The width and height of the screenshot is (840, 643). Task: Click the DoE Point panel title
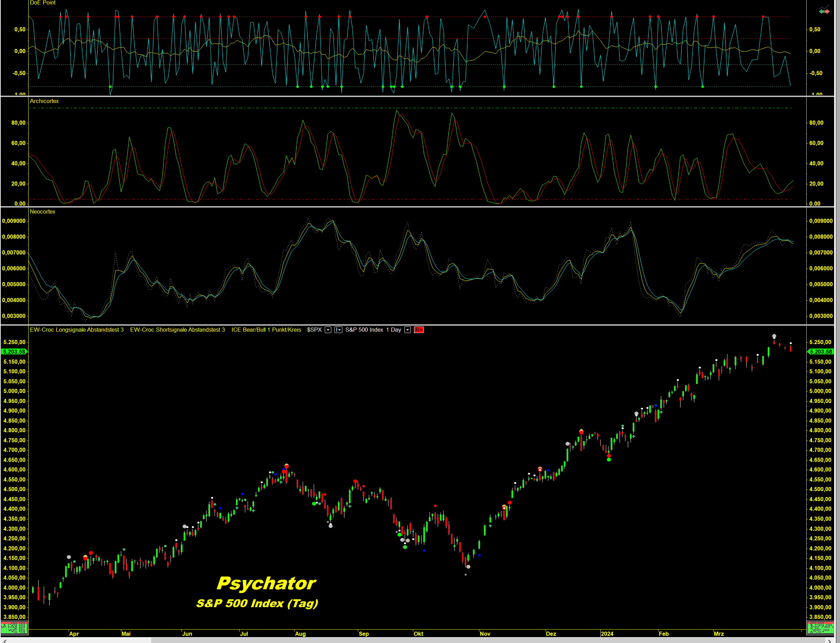click(42, 3)
